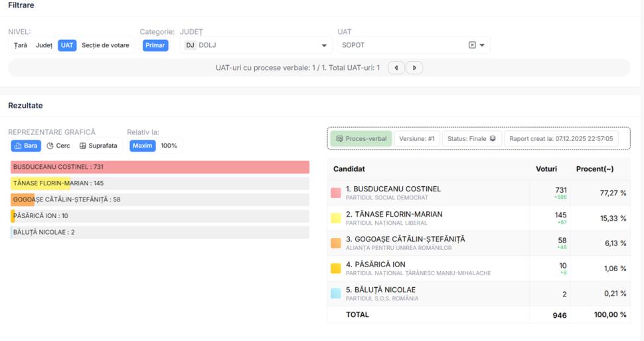Viewport: 644px width, 341px height.
Task: Open the DOLJ county dropdown
Action: 324,46
